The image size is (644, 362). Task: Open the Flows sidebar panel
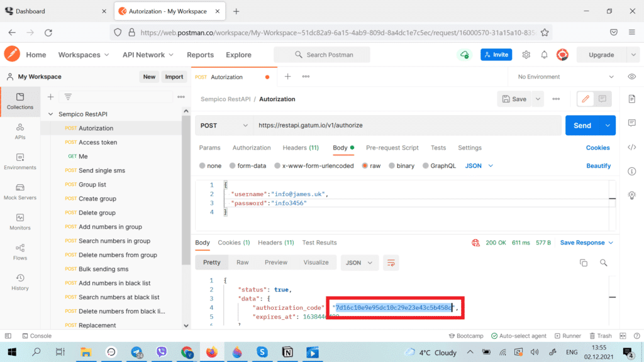click(x=19, y=252)
